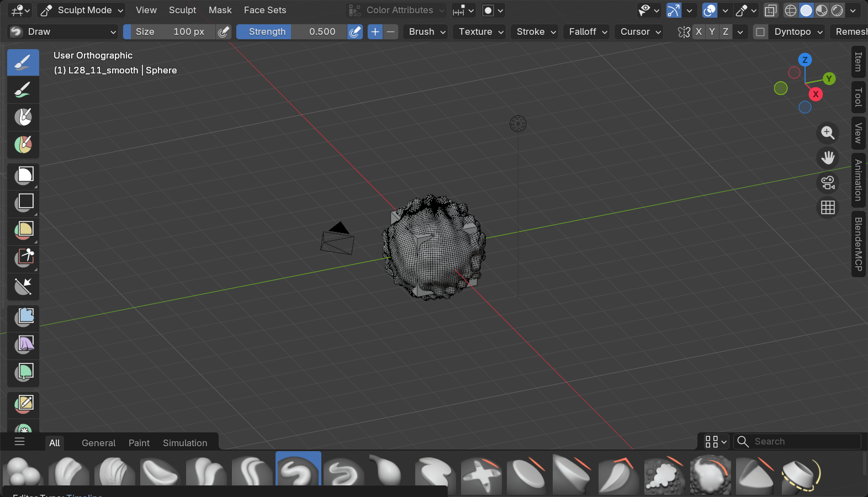Viewport: 868px width, 497px height.
Task: Toggle strength pressure sensitivity pen icon
Action: coord(355,32)
